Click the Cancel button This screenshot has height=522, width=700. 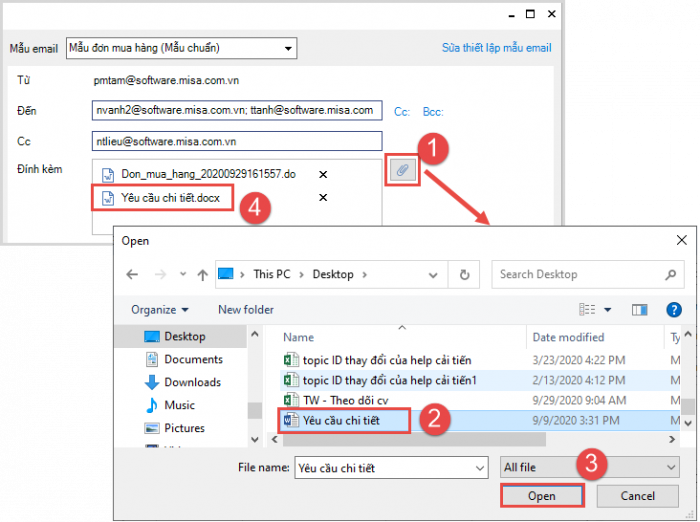637,496
